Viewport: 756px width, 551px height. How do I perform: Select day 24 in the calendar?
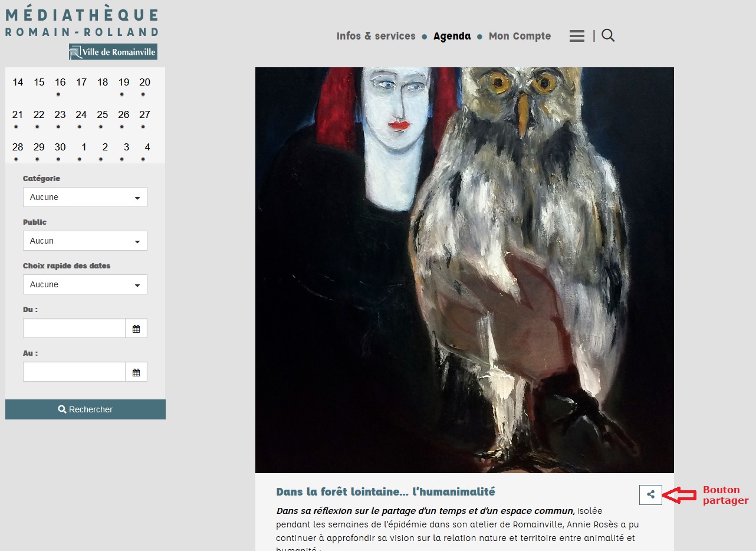[x=81, y=115]
